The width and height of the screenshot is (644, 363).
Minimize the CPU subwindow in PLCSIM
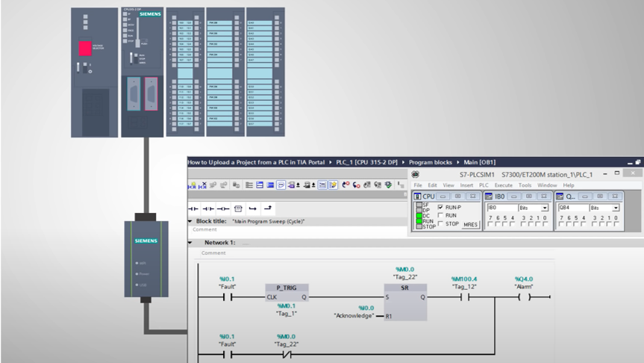pos(443,196)
